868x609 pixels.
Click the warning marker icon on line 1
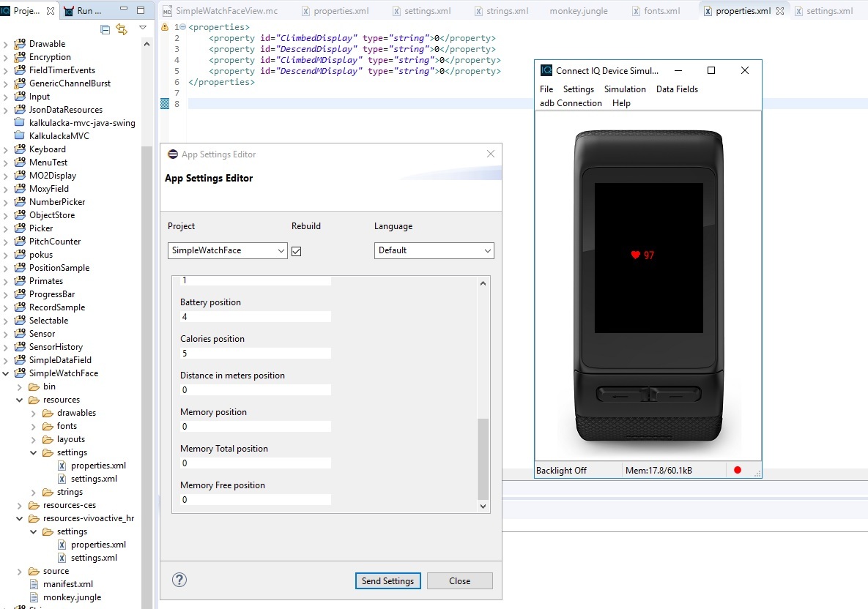click(164, 26)
